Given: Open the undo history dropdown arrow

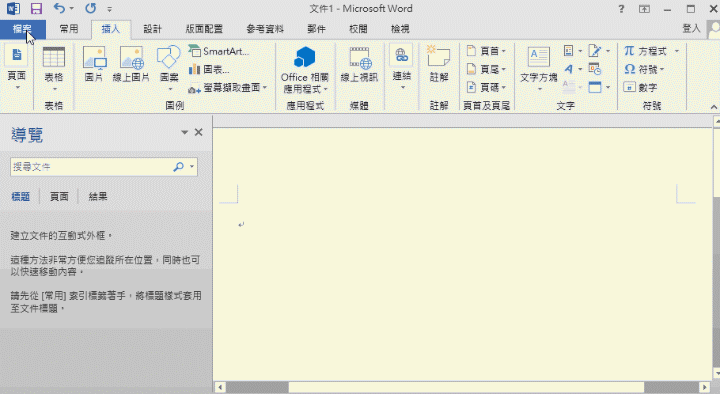Looking at the screenshot, I should click(x=71, y=8).
